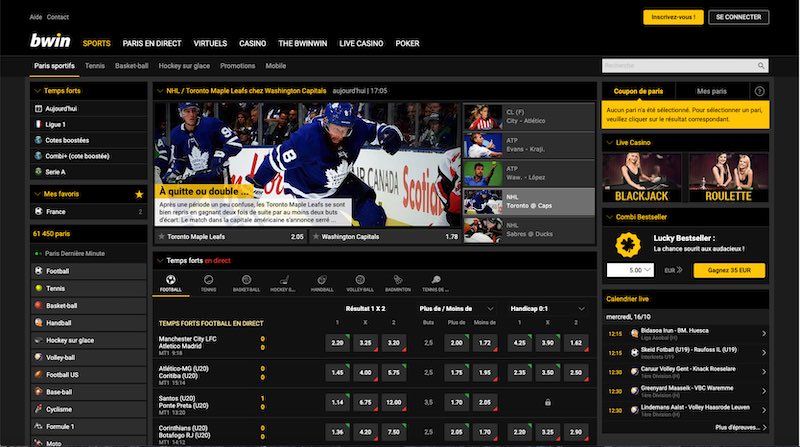Viewport: 800px width, 447px height.
Task: Open Formule 1 in sidebar
Action: (x=89, y=427)
